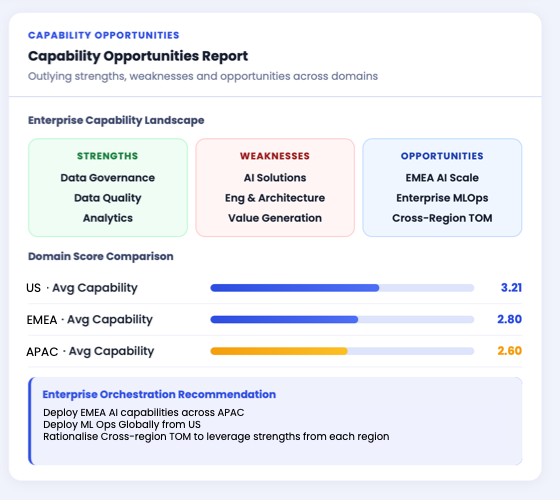Select Enterprise MLOps opportunity
560x500 pixels.
(x=442, y=198)
